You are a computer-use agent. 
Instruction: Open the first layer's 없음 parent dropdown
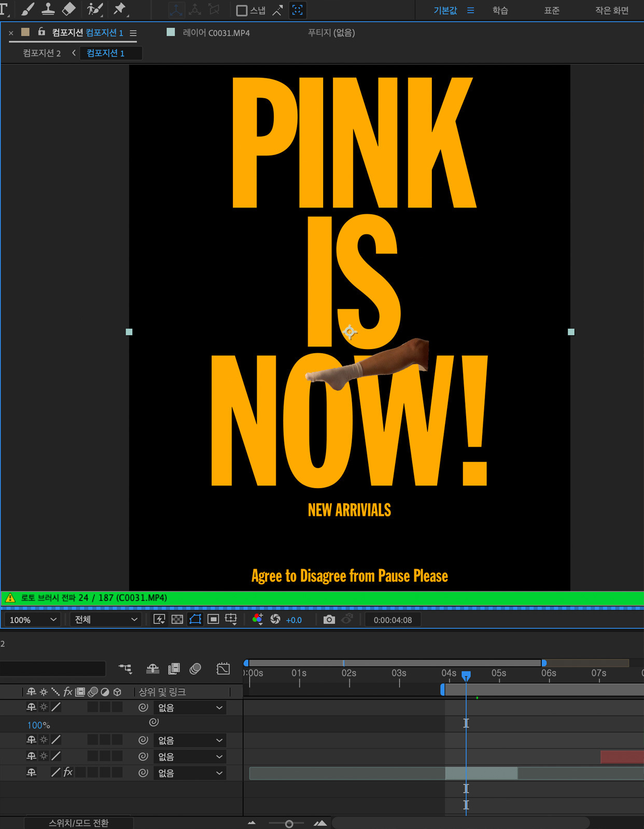(x=190, y=708)
